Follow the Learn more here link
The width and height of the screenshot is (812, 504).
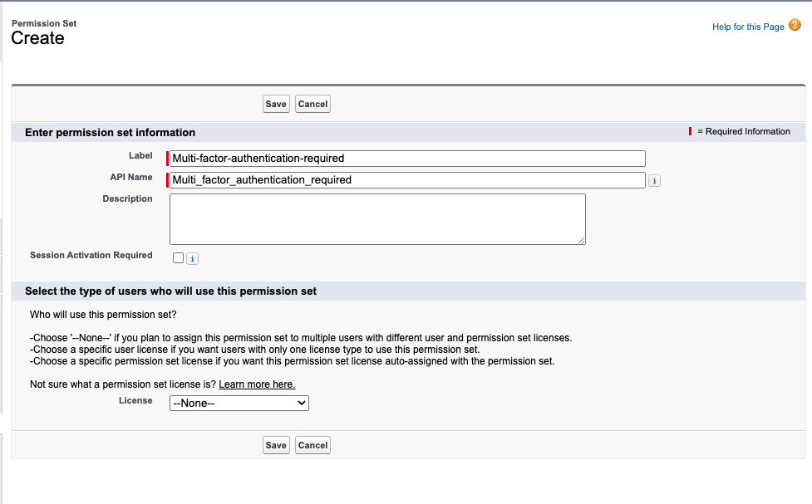257,384
